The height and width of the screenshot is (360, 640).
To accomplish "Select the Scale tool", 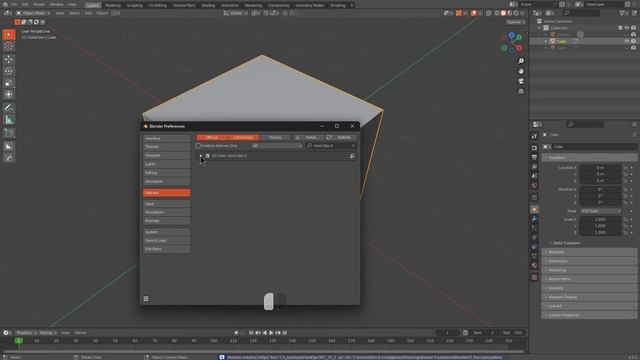I will point(9,83).
